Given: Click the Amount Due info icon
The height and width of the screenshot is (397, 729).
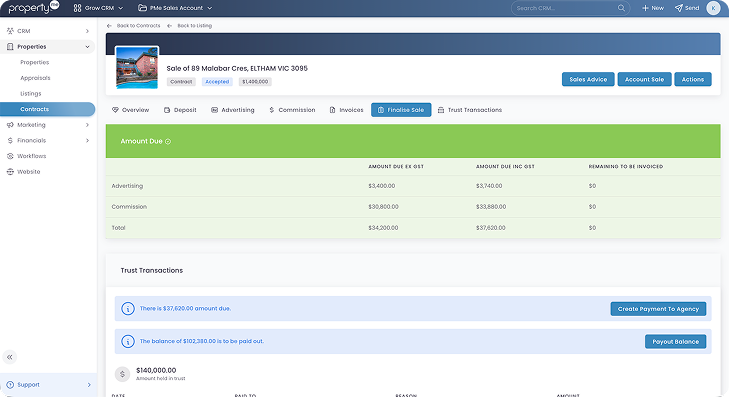Looking at the screenshot, I should pos(168,142).
